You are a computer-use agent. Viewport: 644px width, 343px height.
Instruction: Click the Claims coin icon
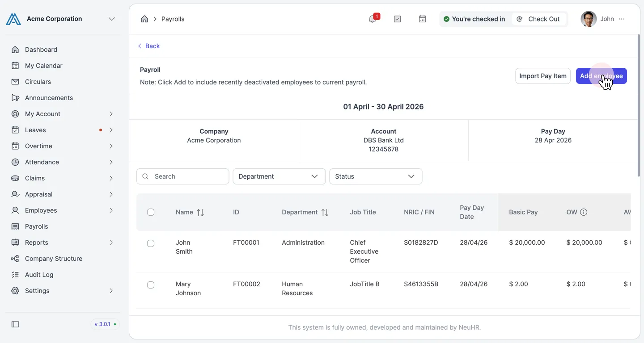15,178
